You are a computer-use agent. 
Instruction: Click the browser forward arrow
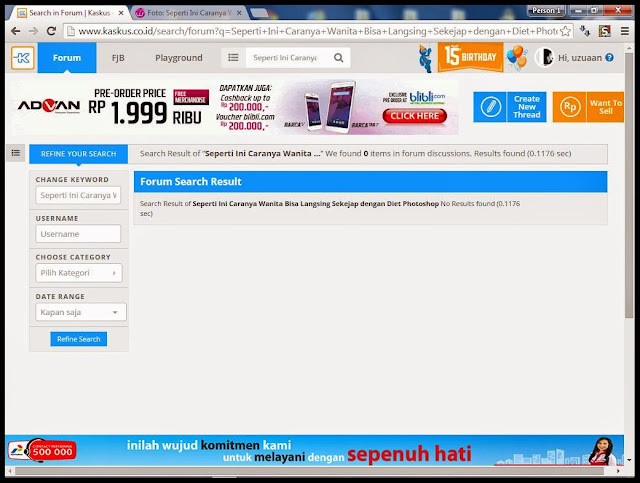pos(33,31)
